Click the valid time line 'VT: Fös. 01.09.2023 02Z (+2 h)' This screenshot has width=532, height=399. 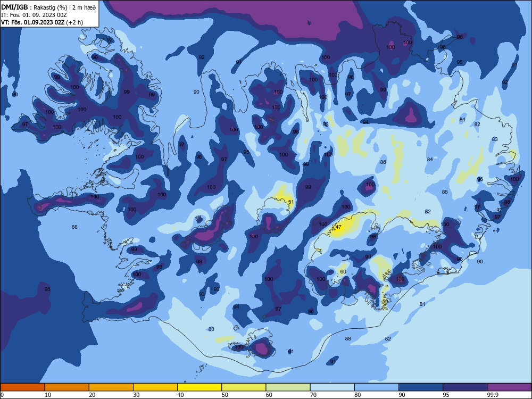coord(42,22)
